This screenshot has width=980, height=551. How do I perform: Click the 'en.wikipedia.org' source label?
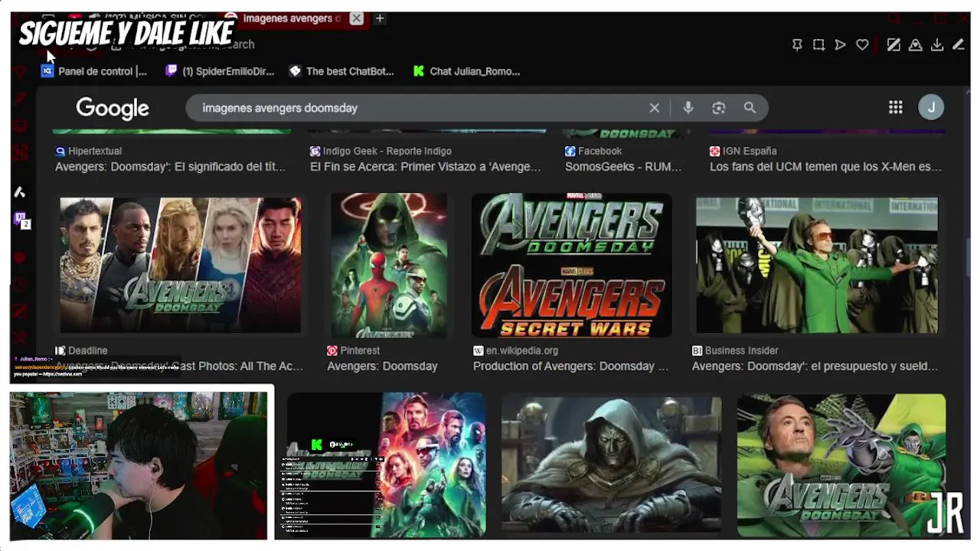pyautogui.click(x=522, y=350)
